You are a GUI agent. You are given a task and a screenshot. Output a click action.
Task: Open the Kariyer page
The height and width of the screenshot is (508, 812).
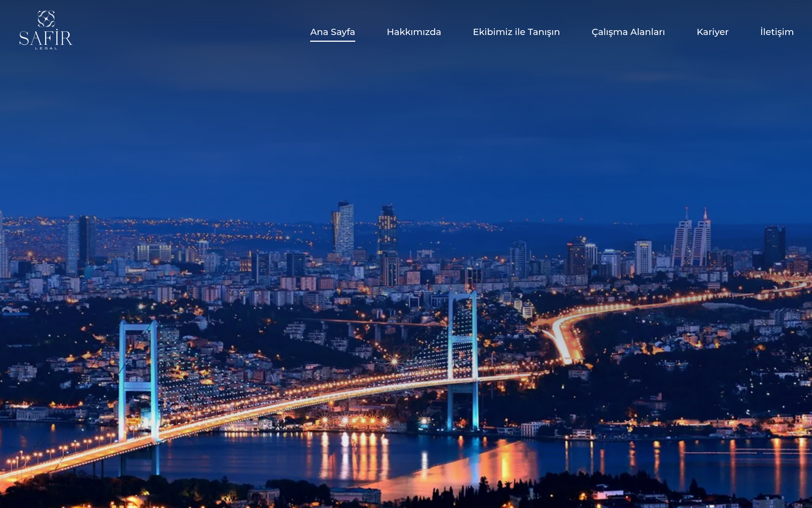click(x=713, y=32)
